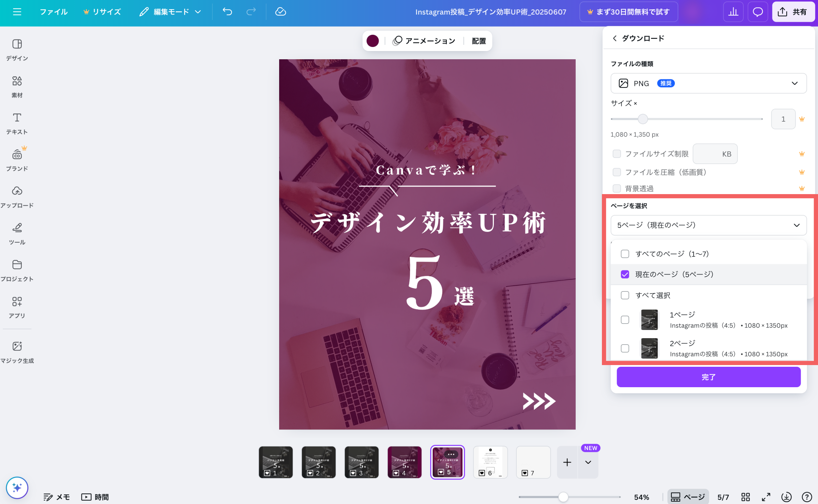Select page 1 thumbnail
Screen dimensions: 818x504
pyautogui.click(x=276, y=462)
